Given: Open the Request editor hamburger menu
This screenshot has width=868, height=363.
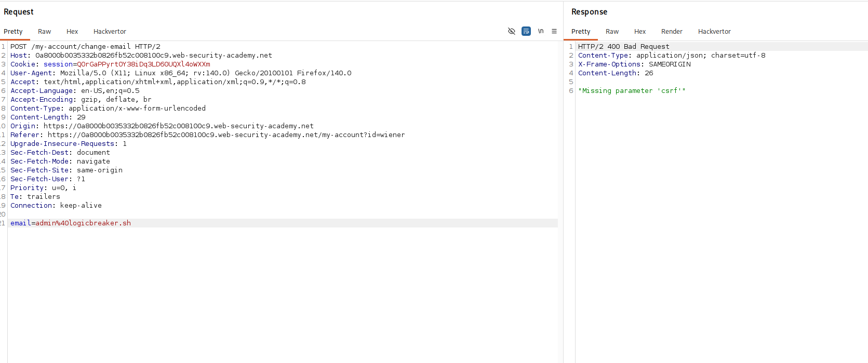Looking at the screenshot, I should (554, 31).
